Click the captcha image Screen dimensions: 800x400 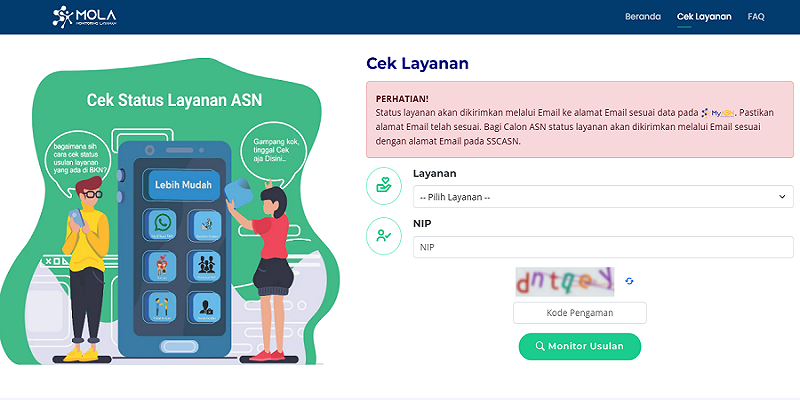(562, 281)
